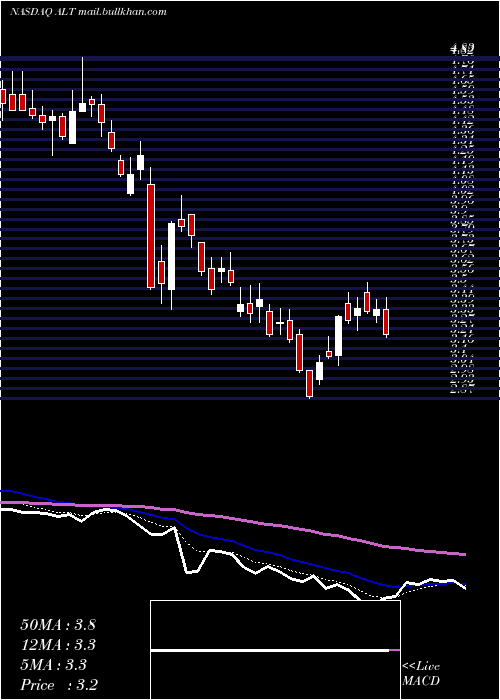500x700 pixels.
Task: Click the tall red candlestick of the big drop
Action: [151, 236]
